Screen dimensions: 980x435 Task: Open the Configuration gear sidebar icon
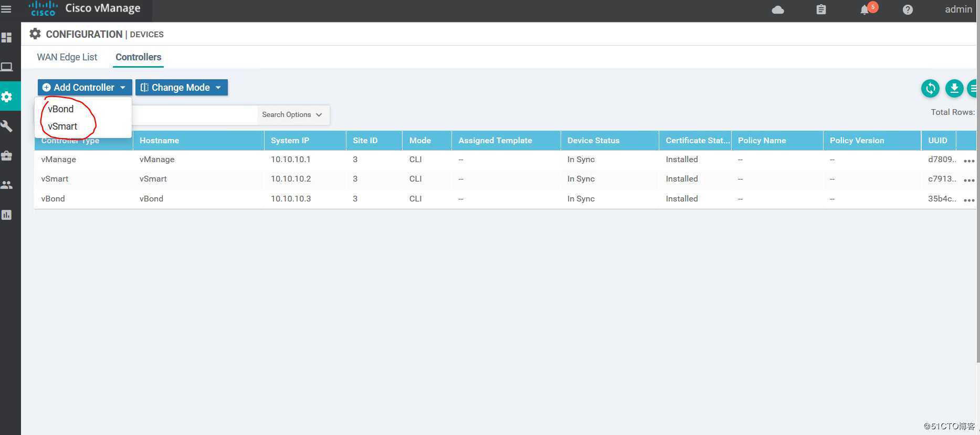pyautogui.click(x=7, y=97)
